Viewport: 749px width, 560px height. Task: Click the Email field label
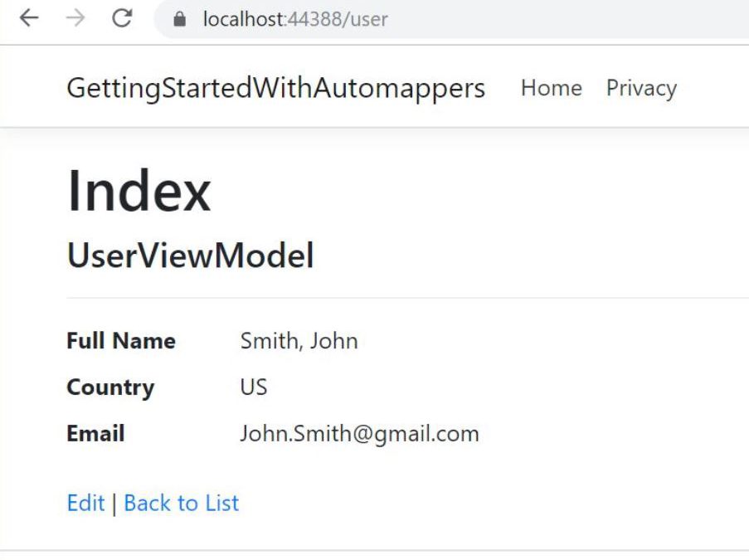[95, 434]
